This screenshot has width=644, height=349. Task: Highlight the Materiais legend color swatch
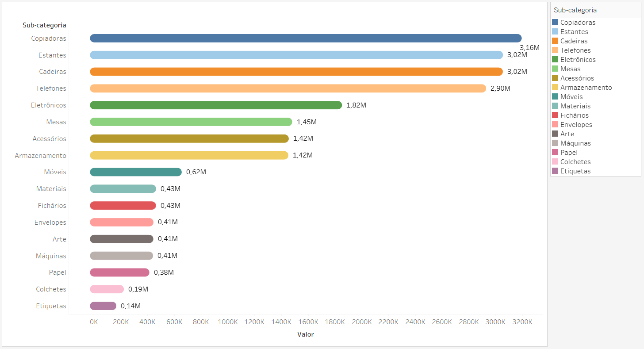pos(555,106)
